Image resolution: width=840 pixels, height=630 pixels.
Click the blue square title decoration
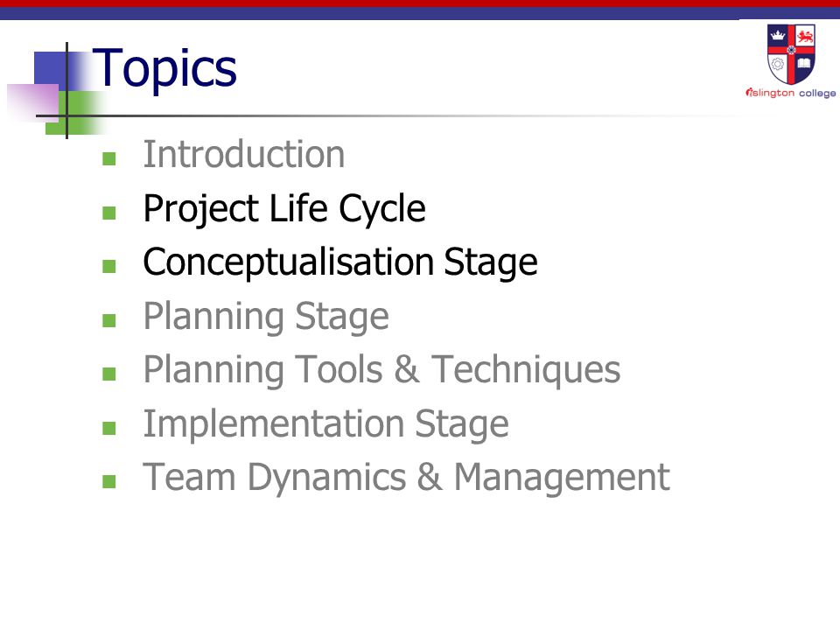(52, 70)
